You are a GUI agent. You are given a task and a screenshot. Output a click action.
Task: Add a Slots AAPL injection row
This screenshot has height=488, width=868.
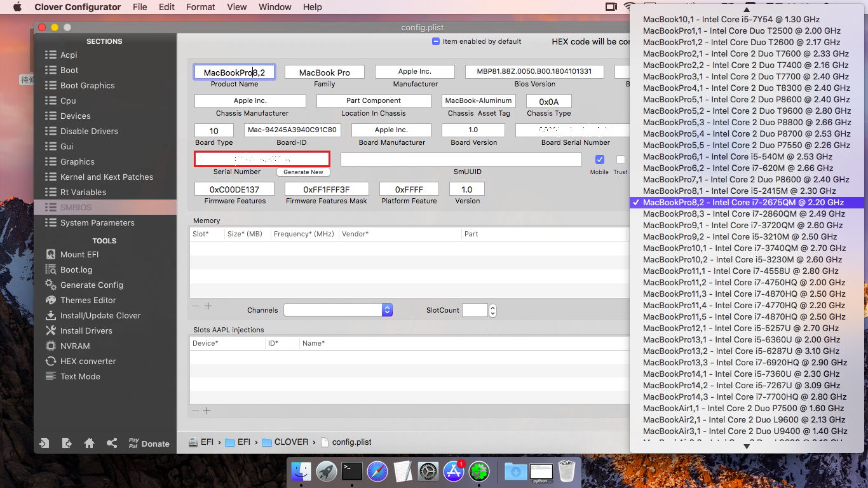click(x=207, y=411)
